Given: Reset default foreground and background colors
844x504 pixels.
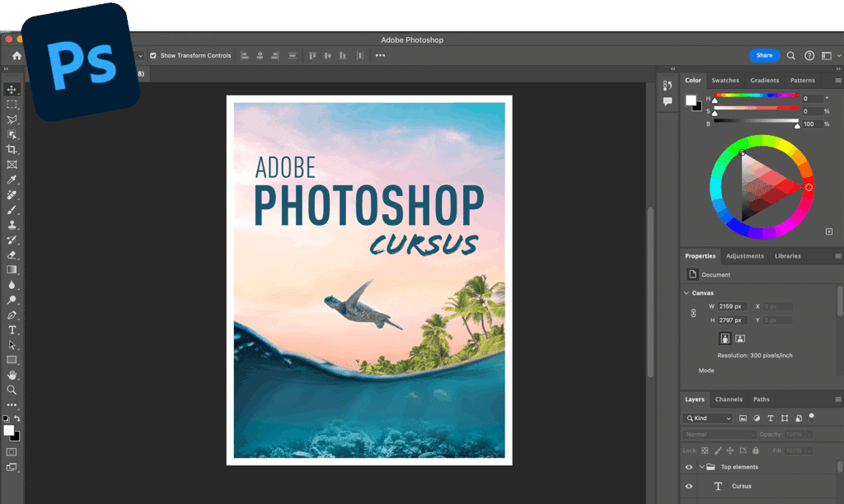Looking at the screenshot, I should [x=6, y=418].
